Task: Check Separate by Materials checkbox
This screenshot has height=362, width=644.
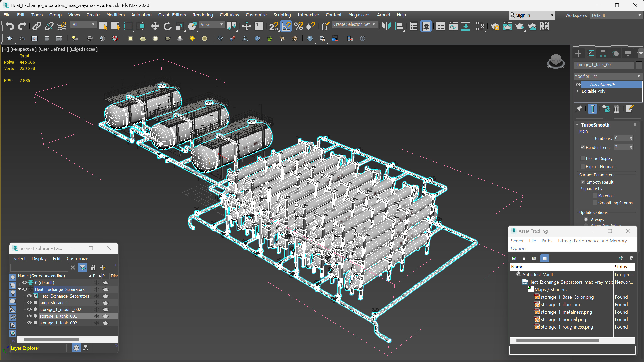Action: 595,196
